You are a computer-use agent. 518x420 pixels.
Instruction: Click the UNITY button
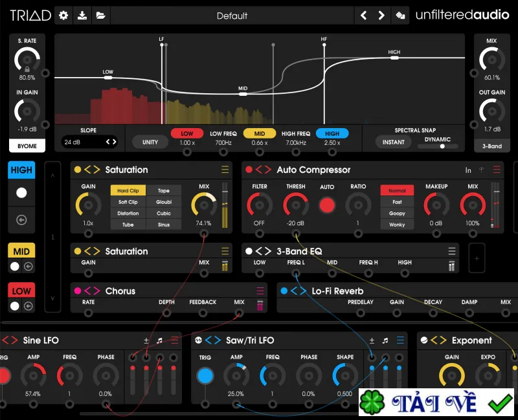click(150, 142)
